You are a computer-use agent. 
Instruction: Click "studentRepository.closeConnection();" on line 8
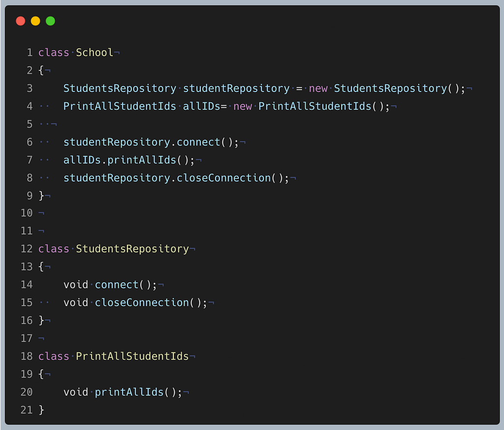pyautogui.click(x=176, y=178)
